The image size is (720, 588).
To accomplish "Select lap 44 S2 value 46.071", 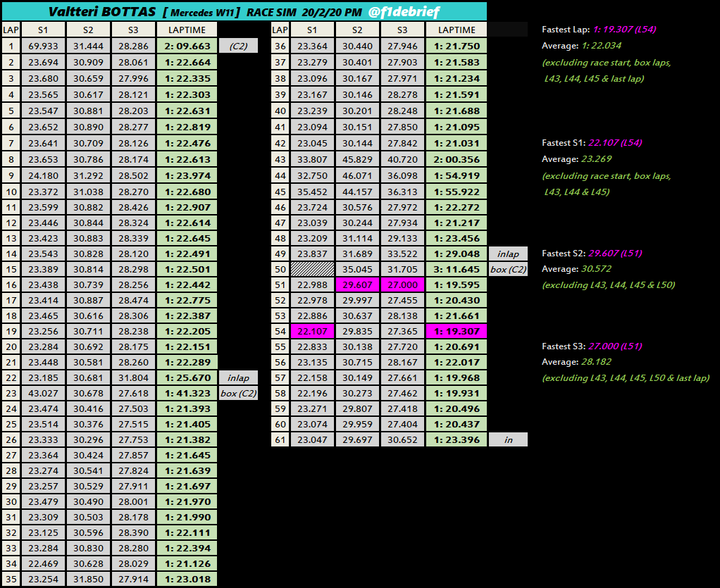I will click(357, 175).
